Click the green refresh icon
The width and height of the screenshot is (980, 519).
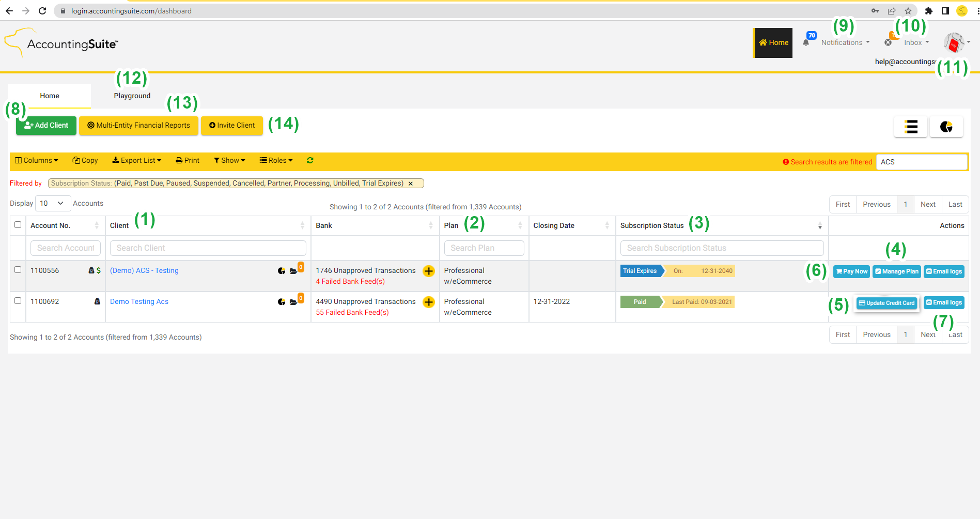pos(310,160)
